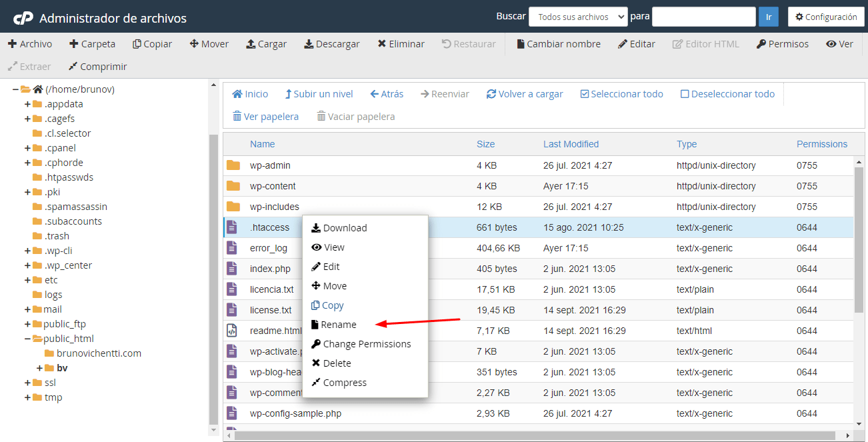Click the Copiar toolbar button
Viewport: 868px width, 442px height.
coord(152,44)
